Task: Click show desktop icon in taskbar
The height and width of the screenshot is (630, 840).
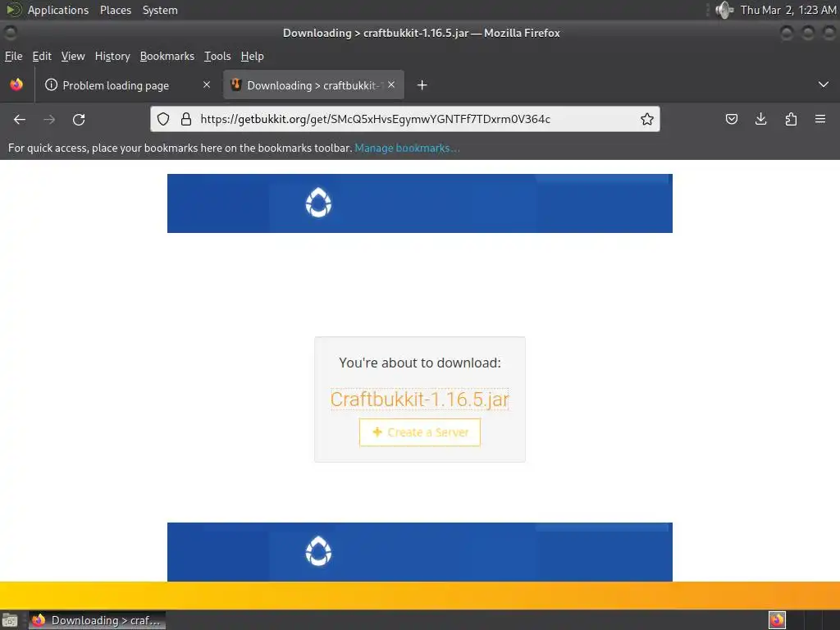Action: coord(10,620)
